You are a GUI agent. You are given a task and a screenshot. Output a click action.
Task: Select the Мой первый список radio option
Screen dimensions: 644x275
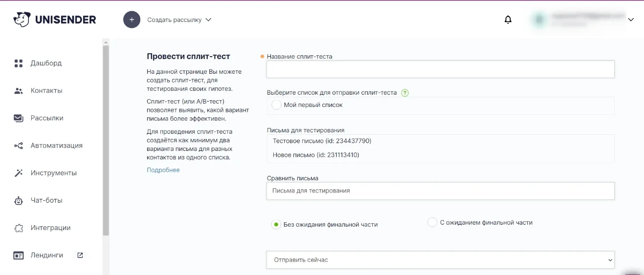click(x=277, y=105)
